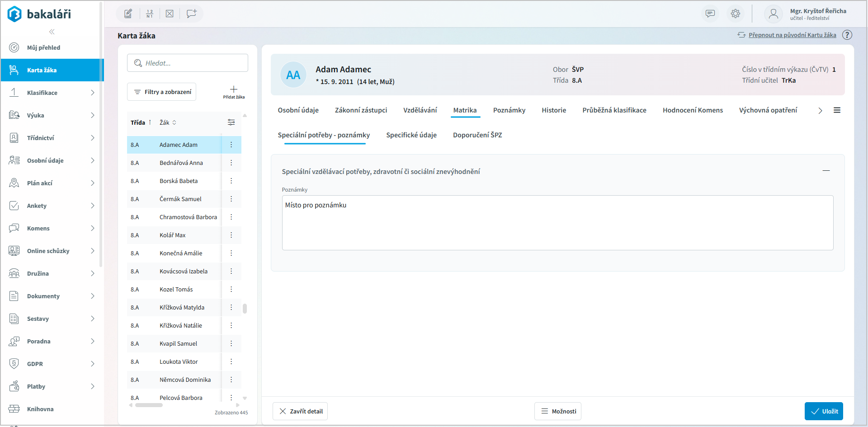
Task: Open the add message icon in top toolbar
Action: (x=191, y=14)
